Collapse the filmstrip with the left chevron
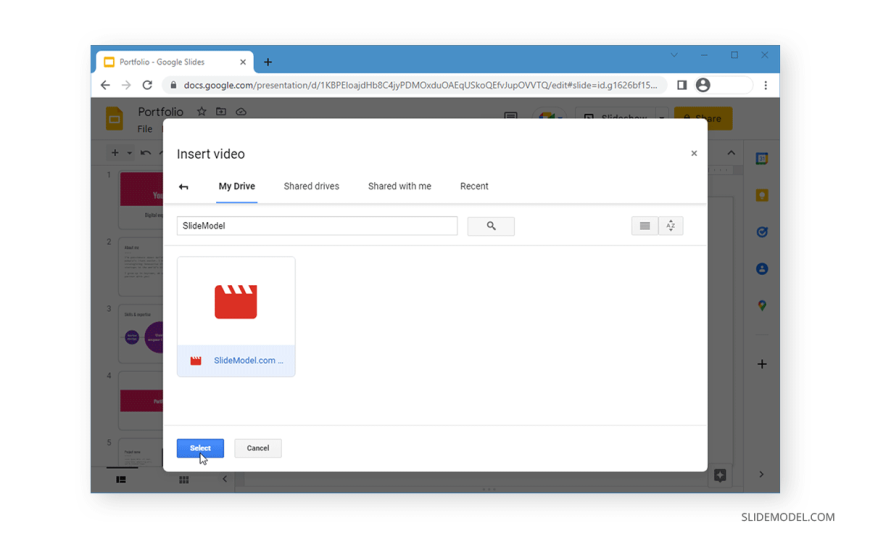This screenshot has height=539, width=870. click(x=225, y=479)
